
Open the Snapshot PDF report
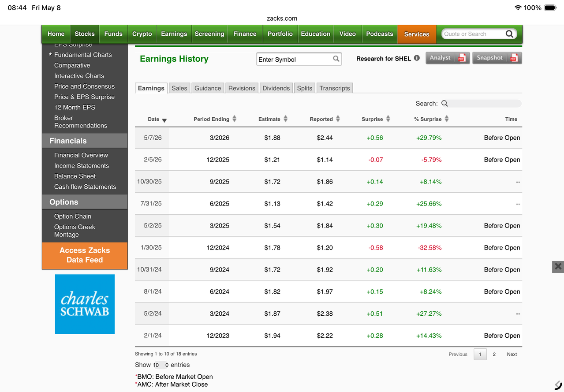[x=497, y=58]
